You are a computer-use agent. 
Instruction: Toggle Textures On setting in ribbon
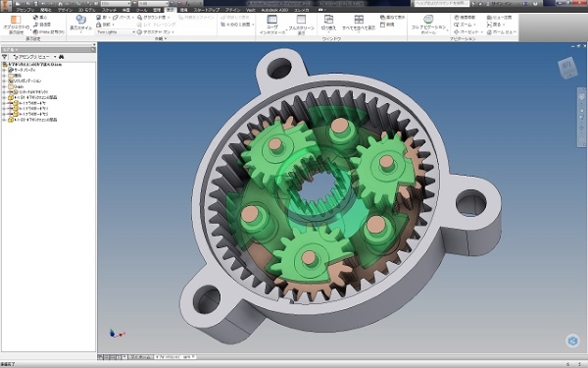pyautogui.click(x=155, y=32)
